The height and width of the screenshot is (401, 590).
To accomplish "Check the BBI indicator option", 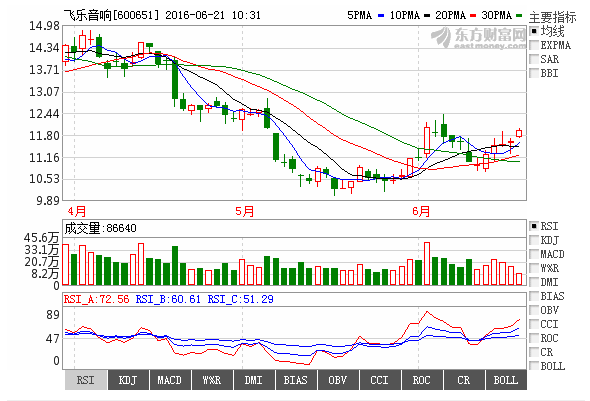I will pyautogui.click(x=534, y=73).
